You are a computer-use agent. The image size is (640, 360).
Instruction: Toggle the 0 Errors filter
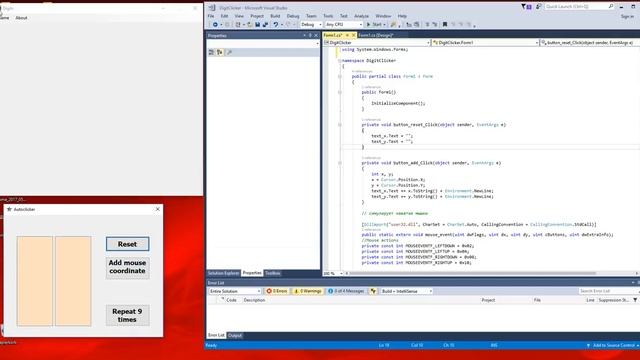coord(277,291)
